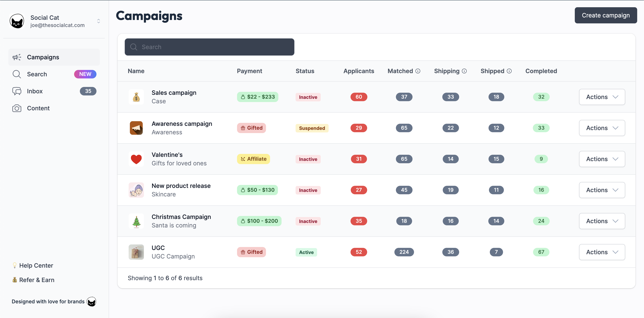The width and height of the screenshot is (644, 318).
Task: View Inbox unread badge count 35
Action: (x=88, y=91)
